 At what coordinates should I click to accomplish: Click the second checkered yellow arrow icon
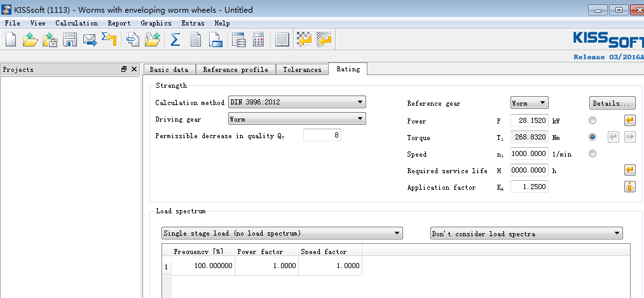324,40
